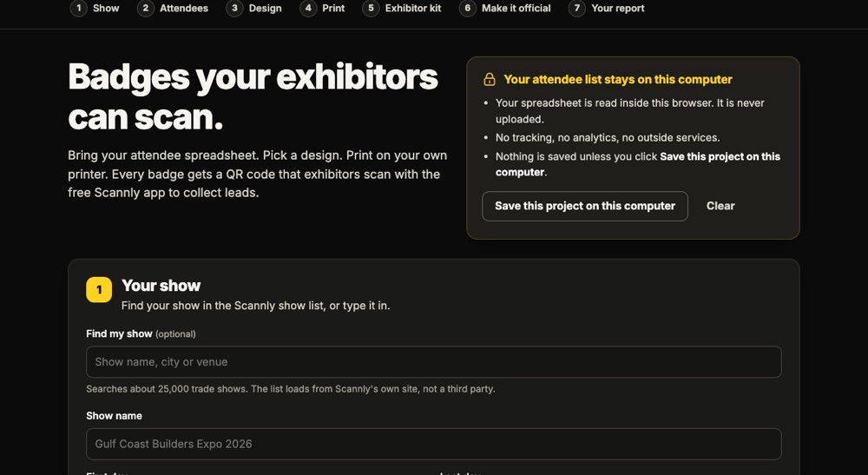Click 'Nothing is saved unless you click' bullet
The width and height of the screenshot is (868, 475).
638,164
